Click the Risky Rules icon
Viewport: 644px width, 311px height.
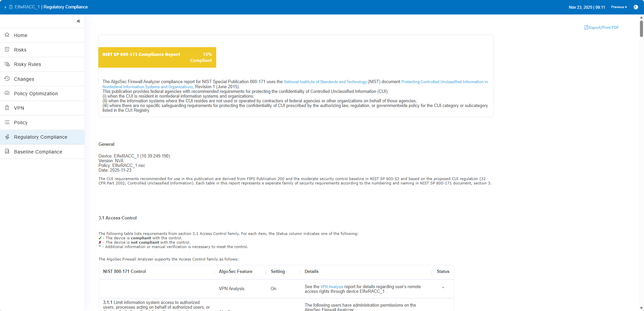point(7,64)
